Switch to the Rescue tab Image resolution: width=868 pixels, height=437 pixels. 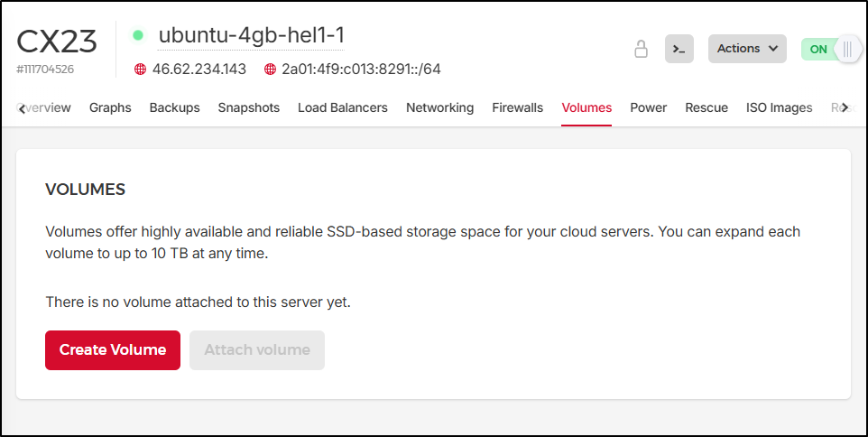click(706, 107)
